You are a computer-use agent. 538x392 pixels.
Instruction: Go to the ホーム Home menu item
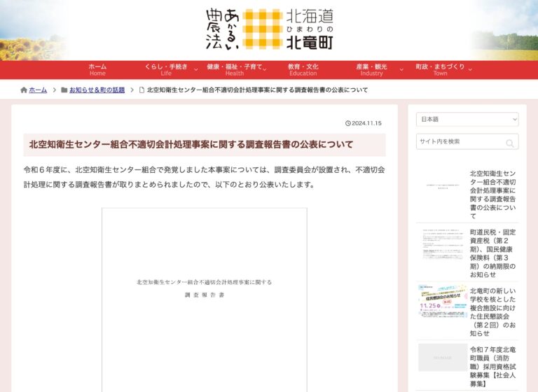pos(97,70)
